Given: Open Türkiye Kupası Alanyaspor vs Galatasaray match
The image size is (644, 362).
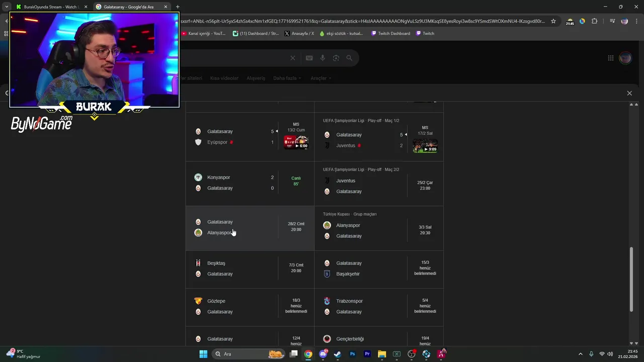Looking at the screenshot, I should (x=379, y=228).
